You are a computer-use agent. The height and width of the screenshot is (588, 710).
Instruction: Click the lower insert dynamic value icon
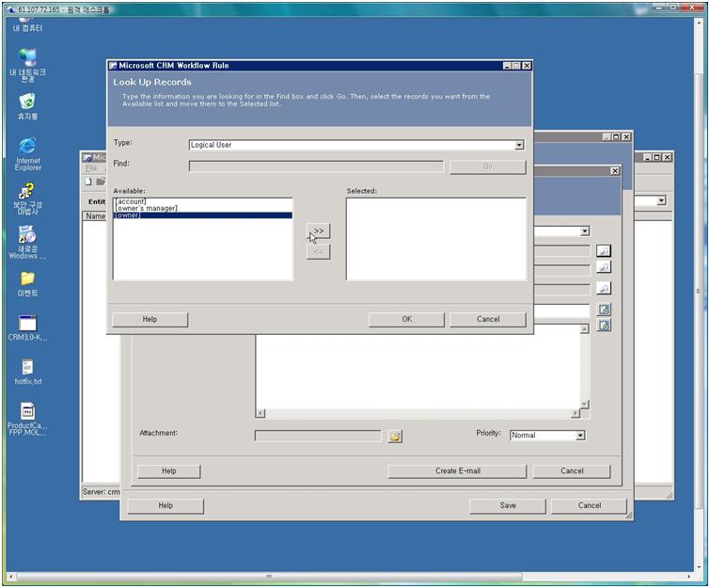604,326
